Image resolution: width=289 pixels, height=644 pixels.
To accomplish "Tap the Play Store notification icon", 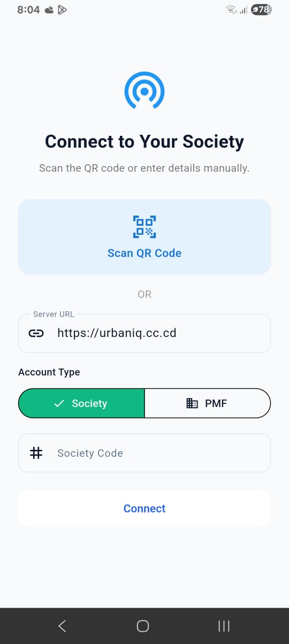I will (63, 10).
